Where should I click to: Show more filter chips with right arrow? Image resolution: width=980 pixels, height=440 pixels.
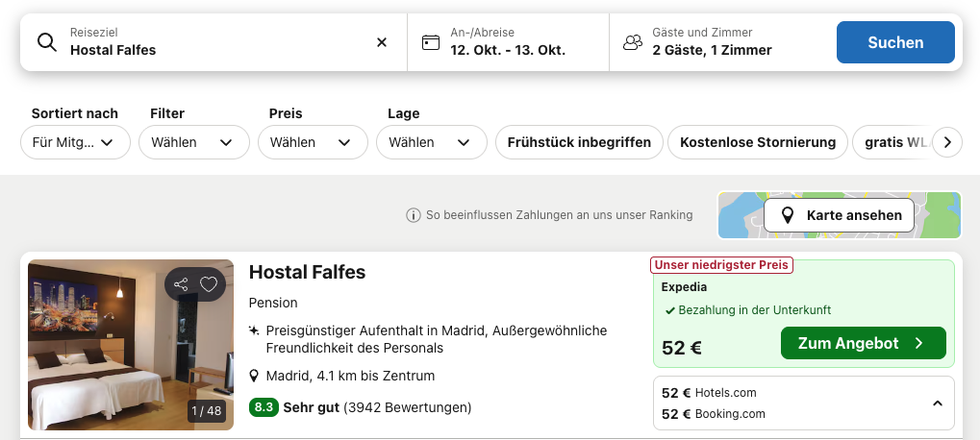click(947, 142)
